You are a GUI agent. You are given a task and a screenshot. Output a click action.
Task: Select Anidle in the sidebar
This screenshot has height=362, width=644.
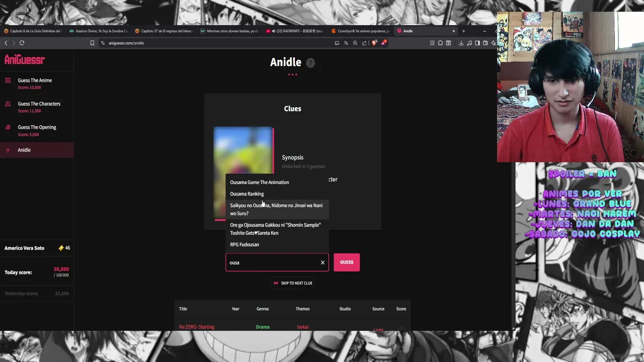click(37, 150)
